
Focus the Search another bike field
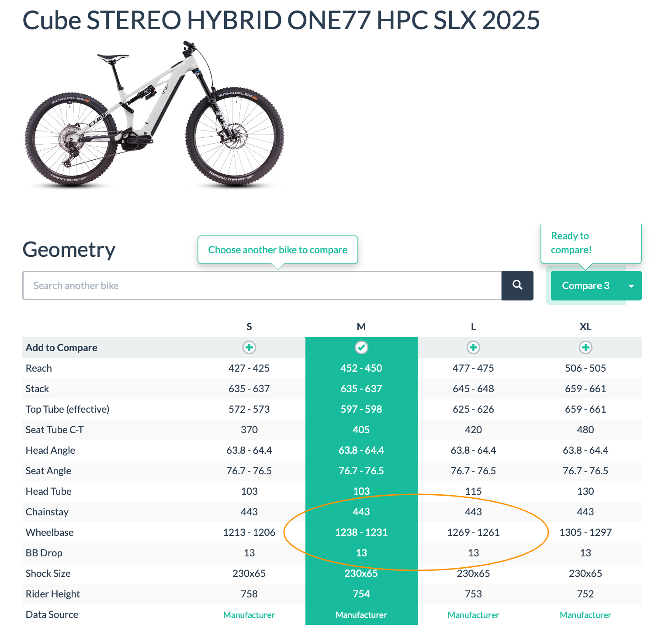click(x=262, y=285)
